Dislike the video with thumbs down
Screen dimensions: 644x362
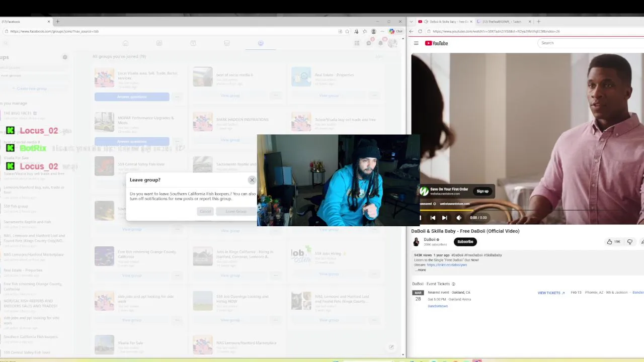click(x=629, y=242)
